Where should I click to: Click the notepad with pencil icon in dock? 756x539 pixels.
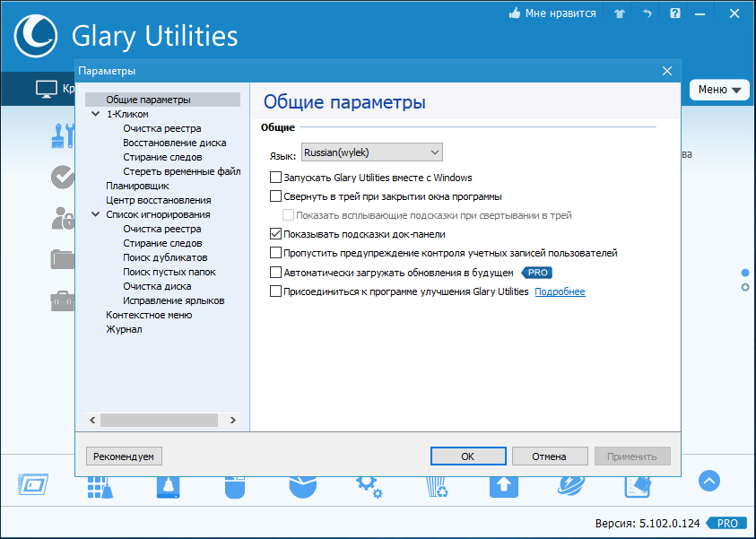point(638,487)
